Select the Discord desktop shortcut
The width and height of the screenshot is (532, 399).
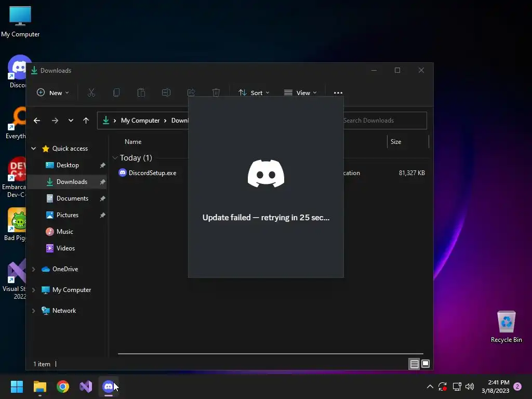click(17, 71)
